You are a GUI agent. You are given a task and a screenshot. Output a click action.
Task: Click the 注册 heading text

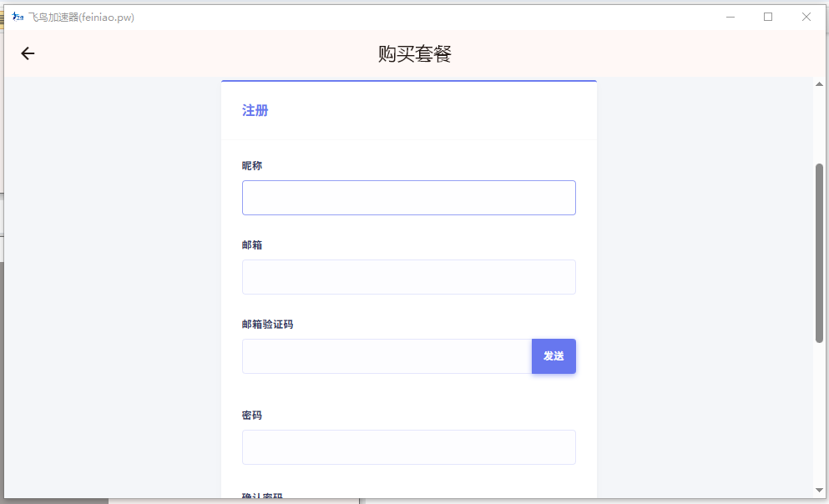coord(255,111)
